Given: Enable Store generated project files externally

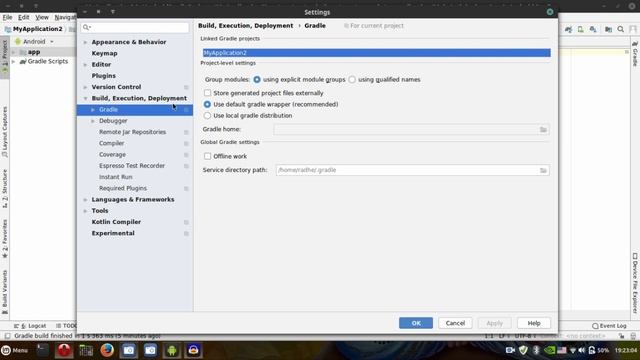Looking at the screenshot, I should (x=207, y=93).
